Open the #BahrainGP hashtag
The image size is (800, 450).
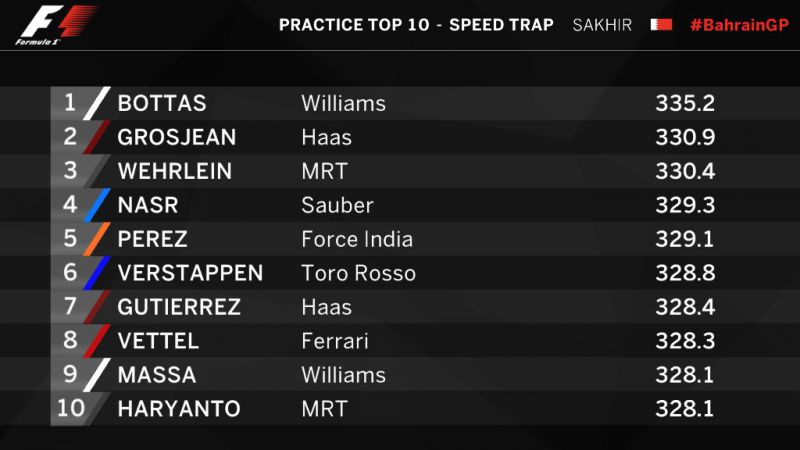pyautogui.click(x=739, y=25)
